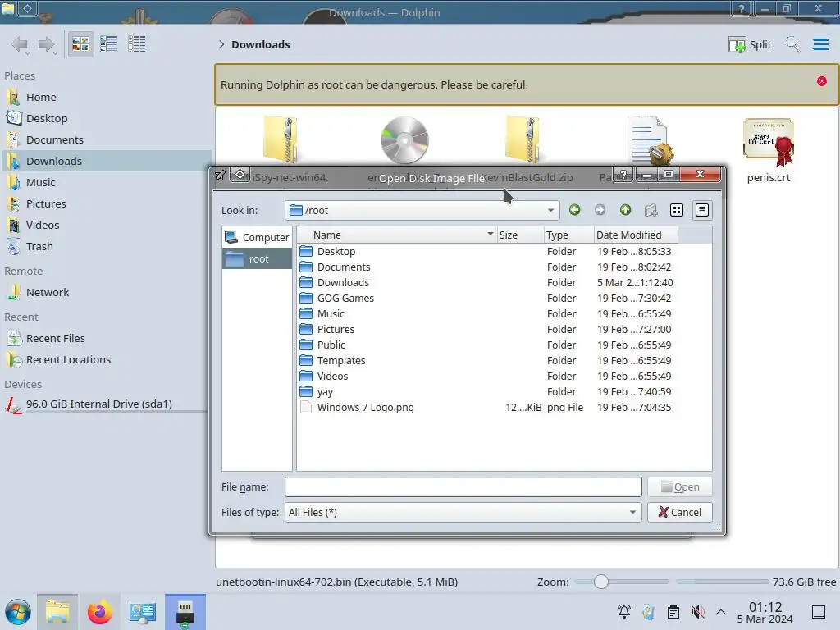The width and height of the screenshot is (840, 630).
Task: Click the dialog help question button
Action: [623, 174]
